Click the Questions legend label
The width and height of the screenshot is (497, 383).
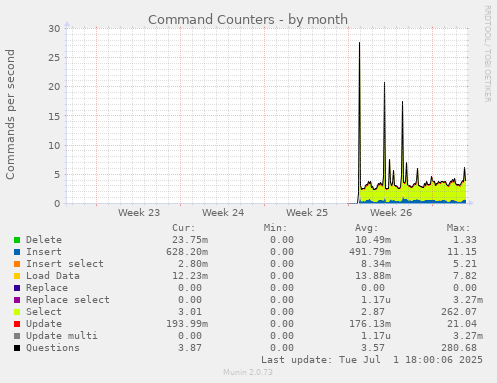(53, 348)
